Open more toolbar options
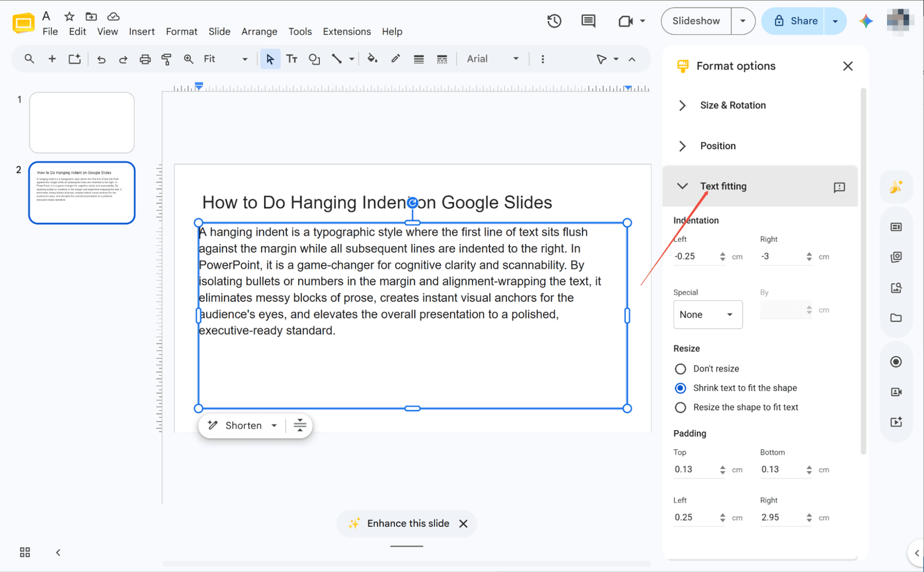The width and height of the screenshot is (924, 572). 543,59
